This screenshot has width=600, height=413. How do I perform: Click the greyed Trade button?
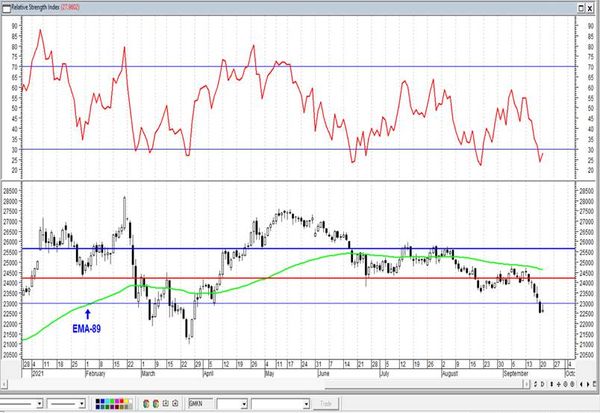click(x=326, y=403)
